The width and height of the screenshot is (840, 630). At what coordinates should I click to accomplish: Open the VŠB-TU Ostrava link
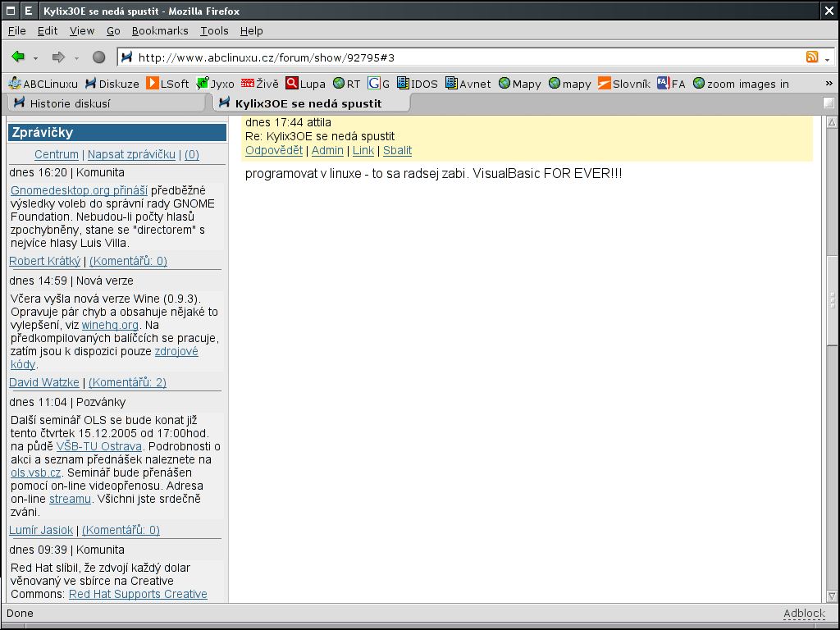(x=99, y=446)
